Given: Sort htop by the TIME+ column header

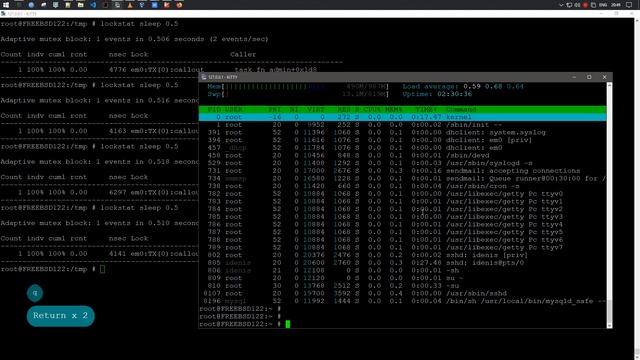Looking at the screenshot, I should click(x=427, y=109).
